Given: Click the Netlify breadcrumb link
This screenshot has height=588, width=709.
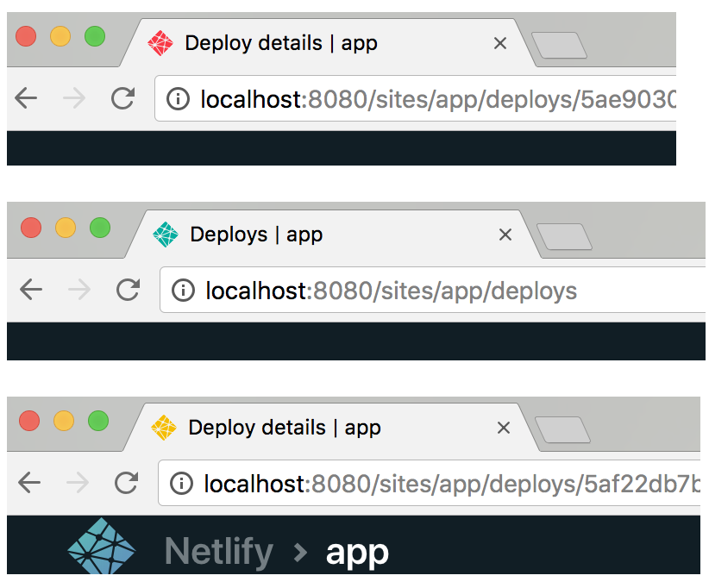Looking at the screenshot, I should [x=219, y=551].
